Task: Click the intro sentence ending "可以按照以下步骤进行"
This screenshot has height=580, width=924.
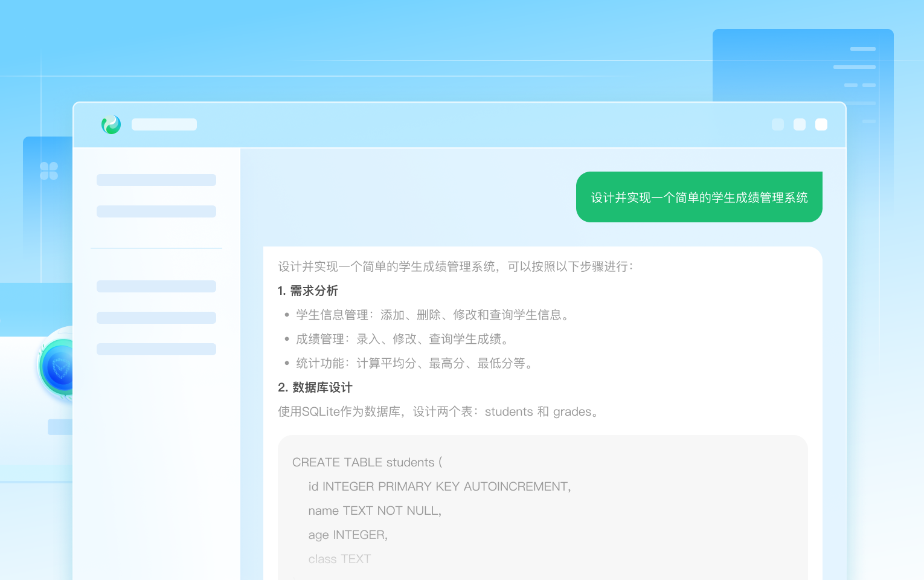Action: pyautogui.click(x=456, y=266)
